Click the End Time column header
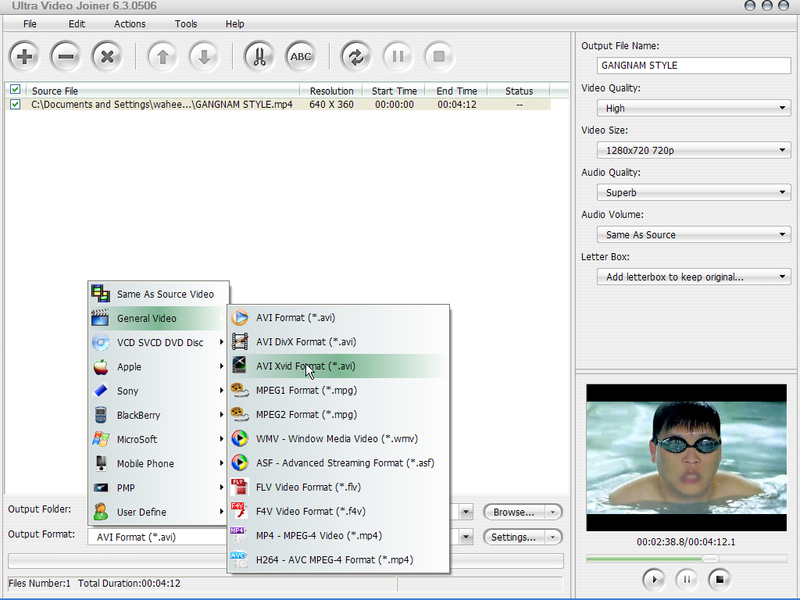The height and width of the screenshot is (600, 800). point(457,91)
